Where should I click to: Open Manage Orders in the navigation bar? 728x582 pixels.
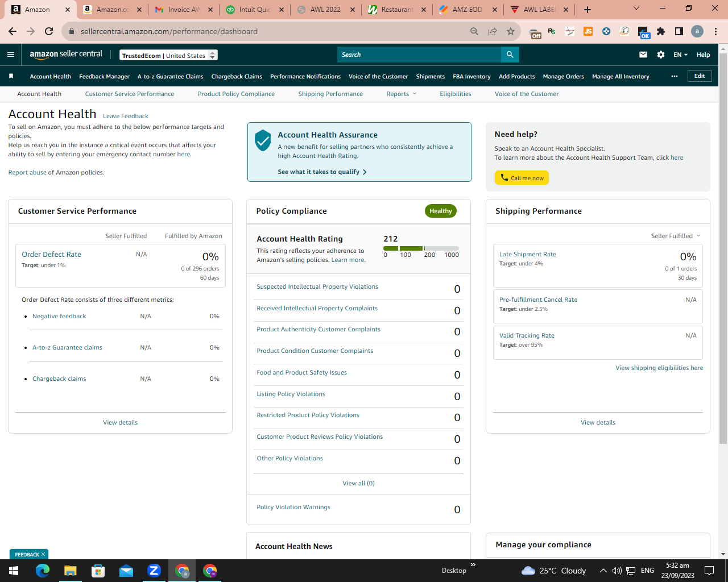pos(563,76)
